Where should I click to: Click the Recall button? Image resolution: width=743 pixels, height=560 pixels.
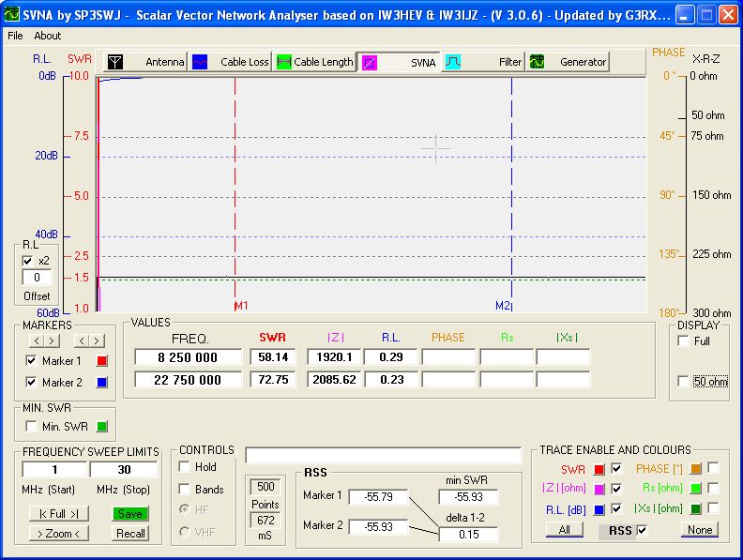click(130, 533)
